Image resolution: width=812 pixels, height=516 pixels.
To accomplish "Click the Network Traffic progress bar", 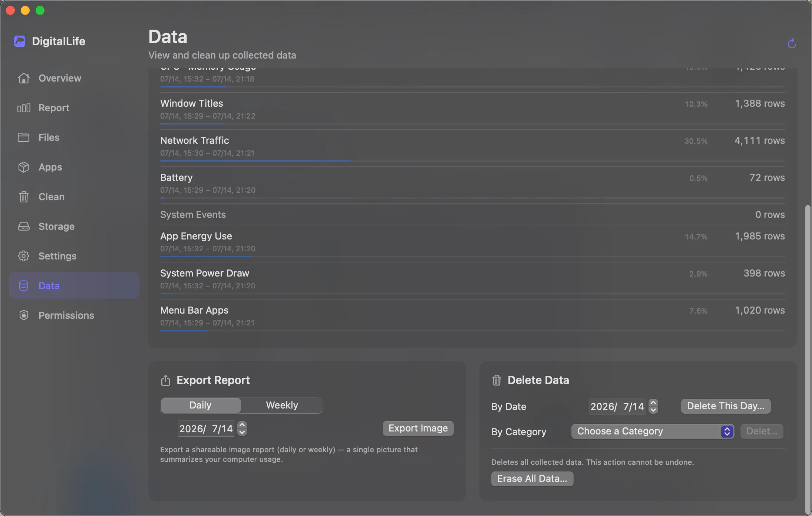I will click(x=472, y=161).
